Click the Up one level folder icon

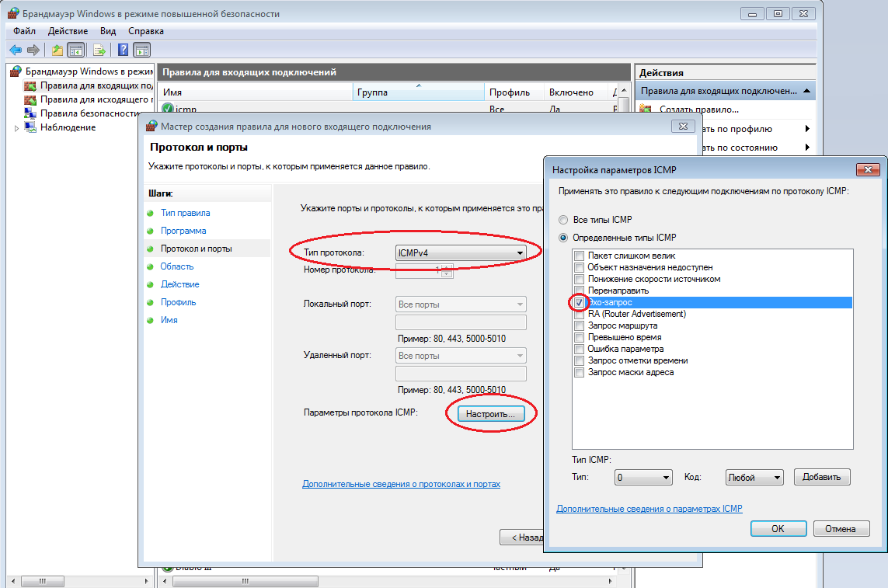(57, 50)
